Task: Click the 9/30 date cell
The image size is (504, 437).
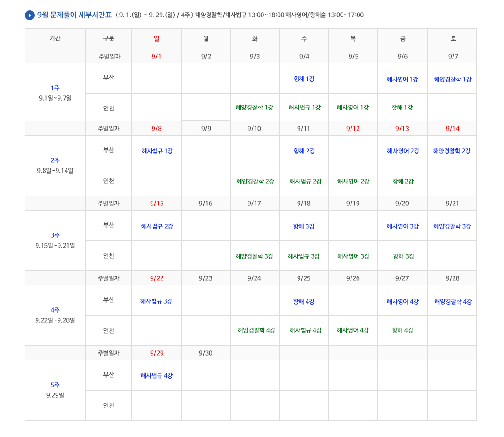Action: pos(205,353)
